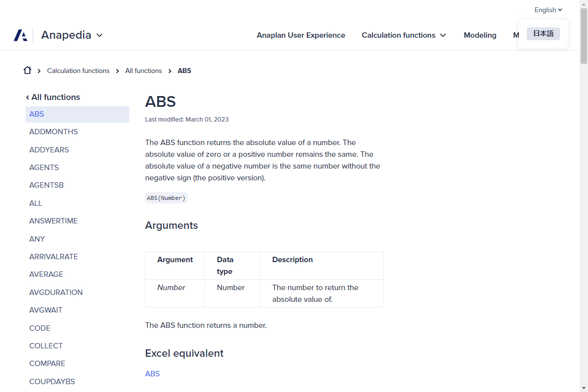
Task: Expand the Calculation functions nav menu
Action: point(404,35)
